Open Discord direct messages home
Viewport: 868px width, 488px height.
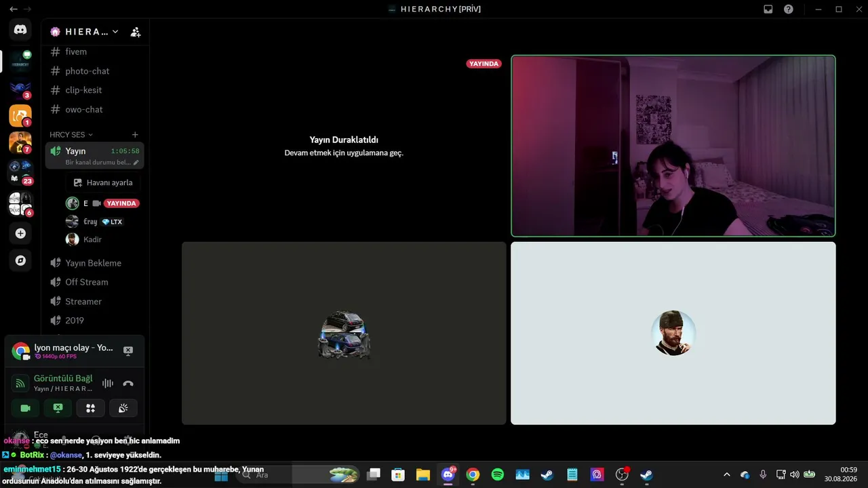(20, 30)
